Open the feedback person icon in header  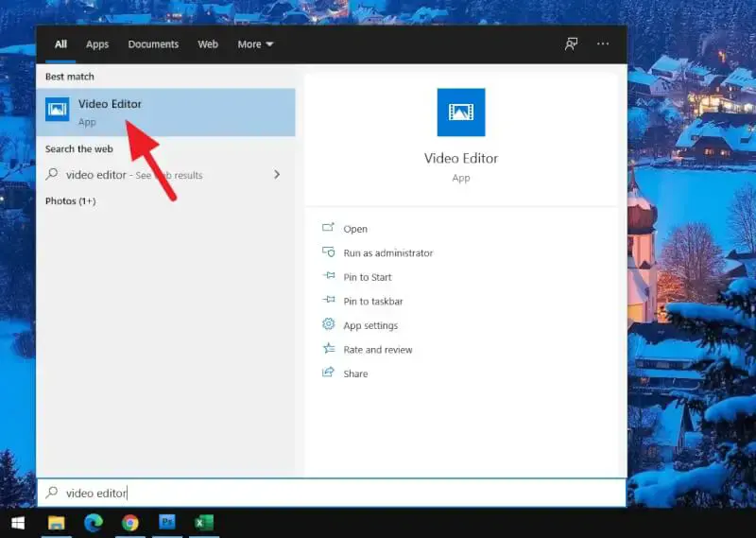pyautogui.click(x=572, y=43)
